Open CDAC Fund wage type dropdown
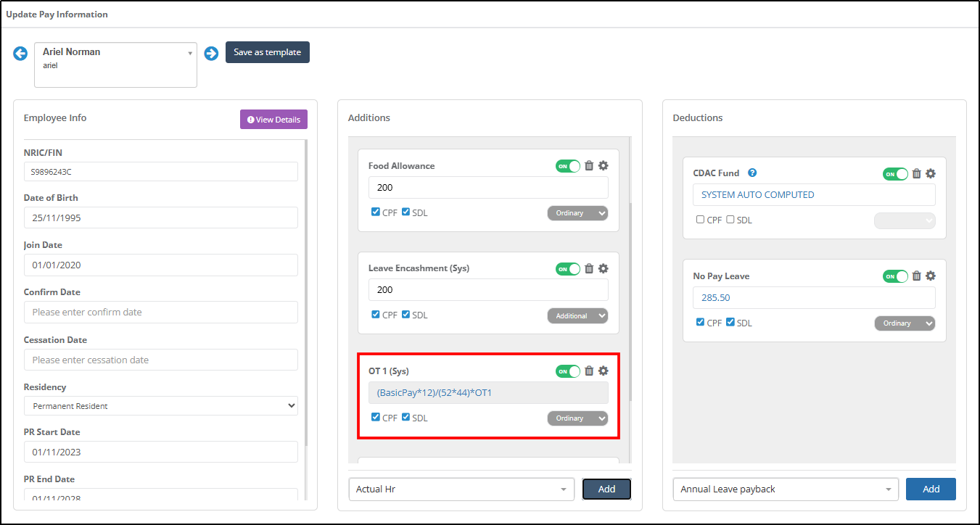 pos(905,220)
